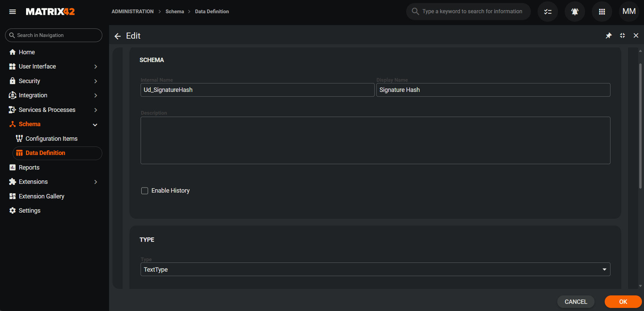The height and width of the screenshot is (311, 644).
Task: Collapse the Edit dialog to smaller size
Action: tap(622, 36)
